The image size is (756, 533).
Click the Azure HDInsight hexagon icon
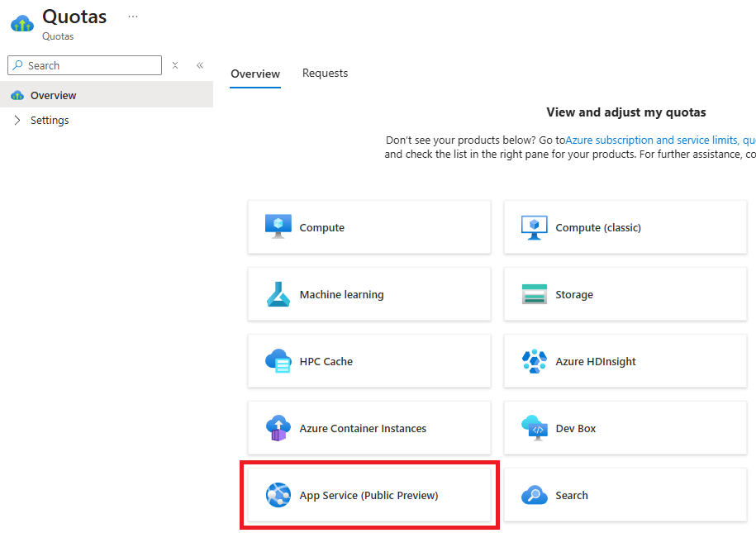tap(535, 361)
